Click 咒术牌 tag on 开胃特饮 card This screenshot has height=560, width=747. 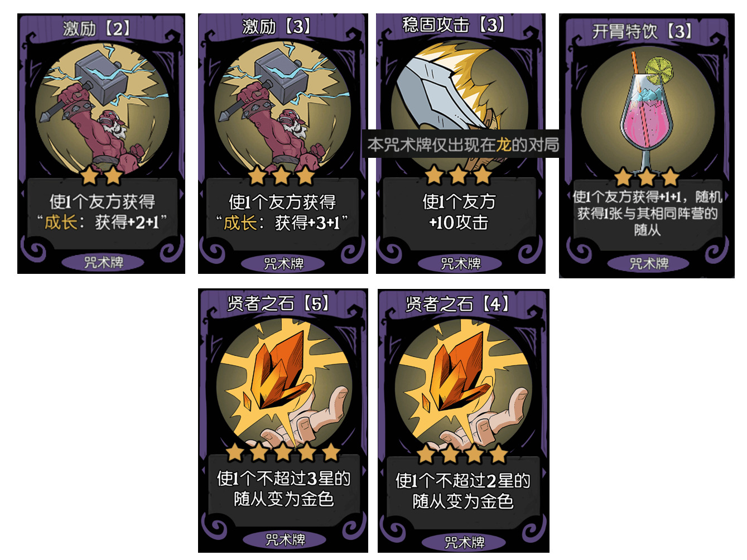click(x=649, y=263)
